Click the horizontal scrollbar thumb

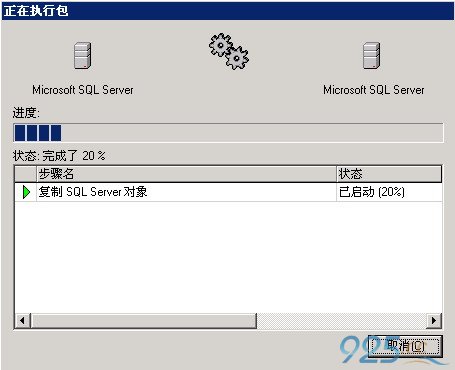point(144,321)
